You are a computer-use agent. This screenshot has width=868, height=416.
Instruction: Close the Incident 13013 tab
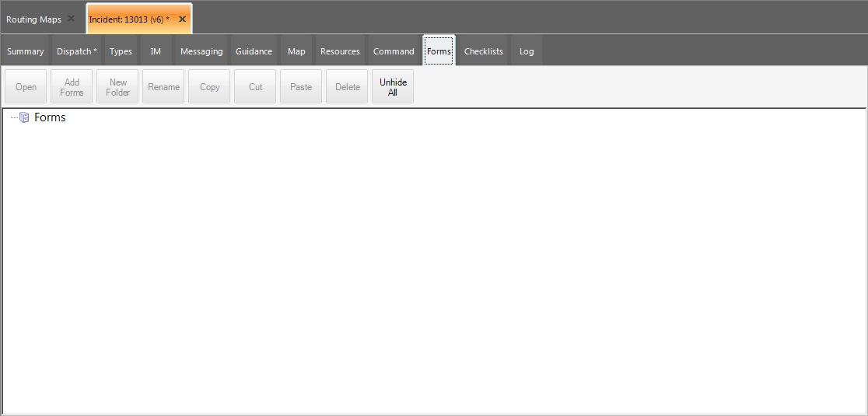click(x=182, y=19)
